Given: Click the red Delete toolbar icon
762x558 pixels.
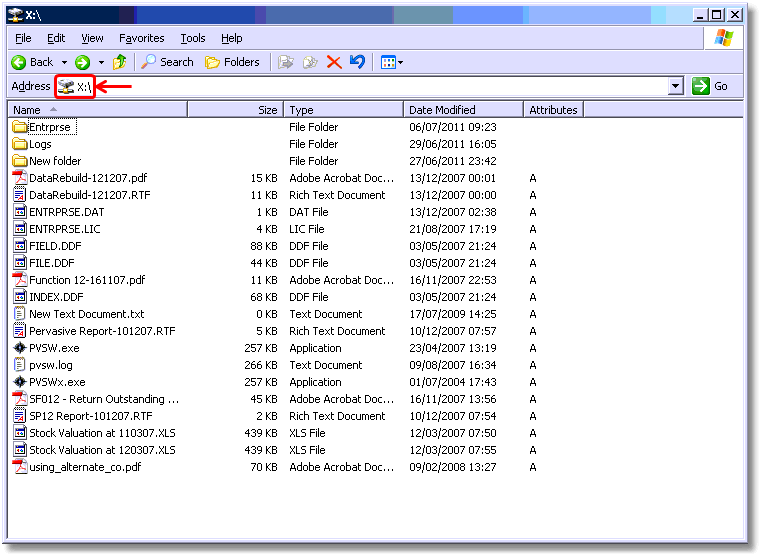Looking at the screenshot, I should (x=334, y=62).
